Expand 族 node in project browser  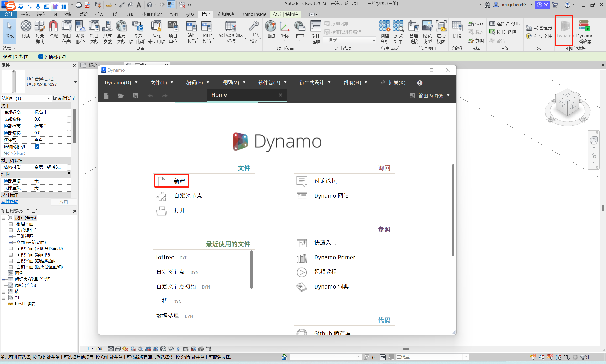click(x=4, y=292)
